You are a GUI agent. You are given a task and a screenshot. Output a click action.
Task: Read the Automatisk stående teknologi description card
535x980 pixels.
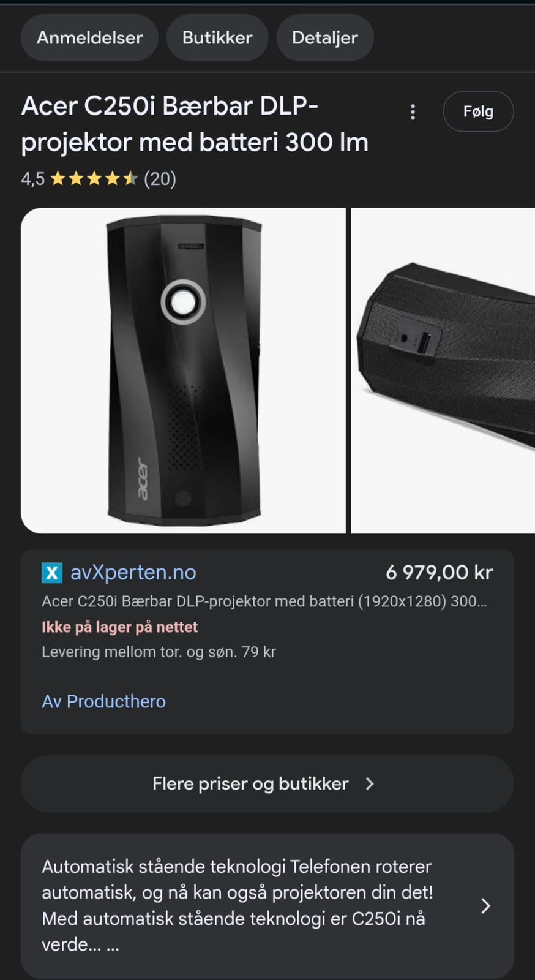pyautogui.click(x=267, y=906)
